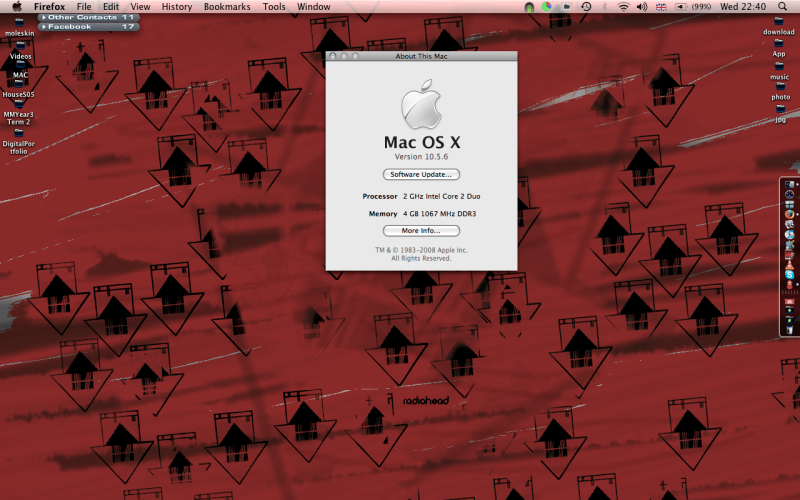Select the App desktop folder
The width and height of the screenshot is (800, 500).
pyautogui.click(x=779, y=48)
